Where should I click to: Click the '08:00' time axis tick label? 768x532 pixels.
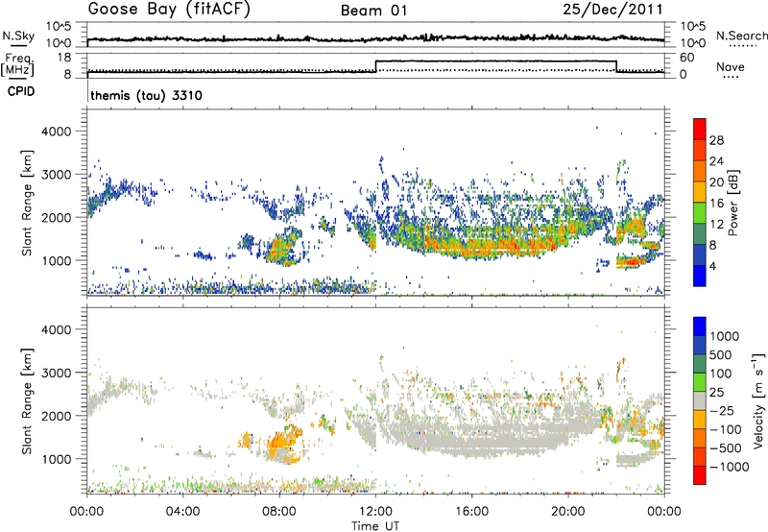279,512
